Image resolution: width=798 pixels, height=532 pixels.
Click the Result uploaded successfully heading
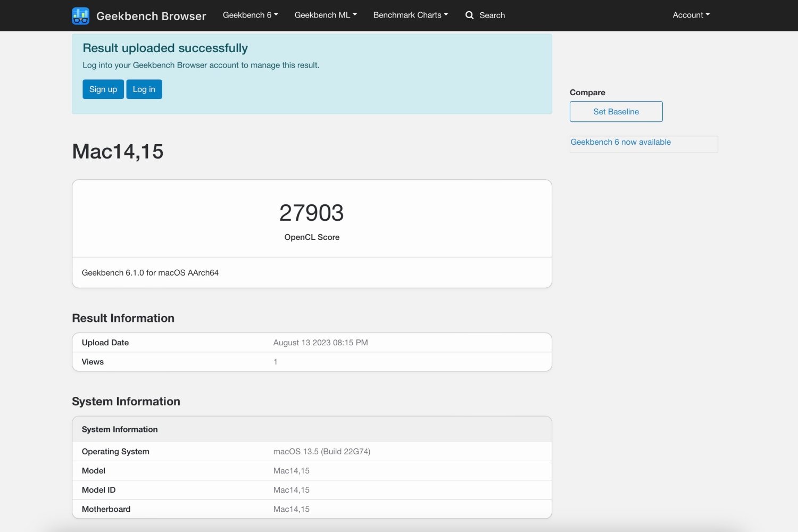tap(165, 48)
